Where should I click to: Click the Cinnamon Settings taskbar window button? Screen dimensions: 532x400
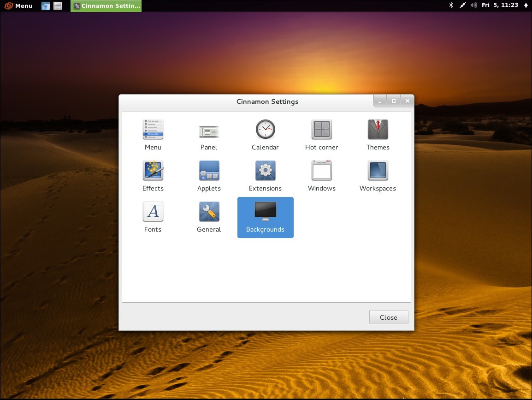106,6
